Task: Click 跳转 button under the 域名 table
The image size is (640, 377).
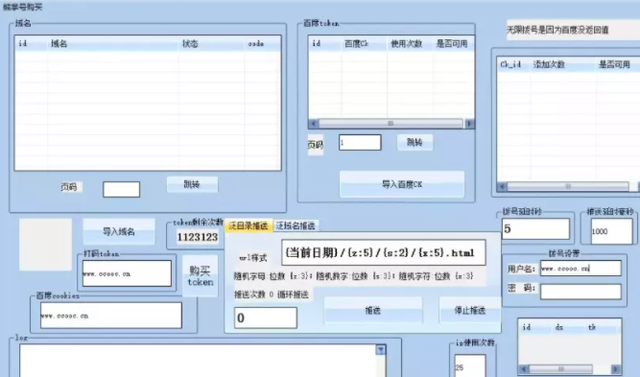Action: [192, 184]
